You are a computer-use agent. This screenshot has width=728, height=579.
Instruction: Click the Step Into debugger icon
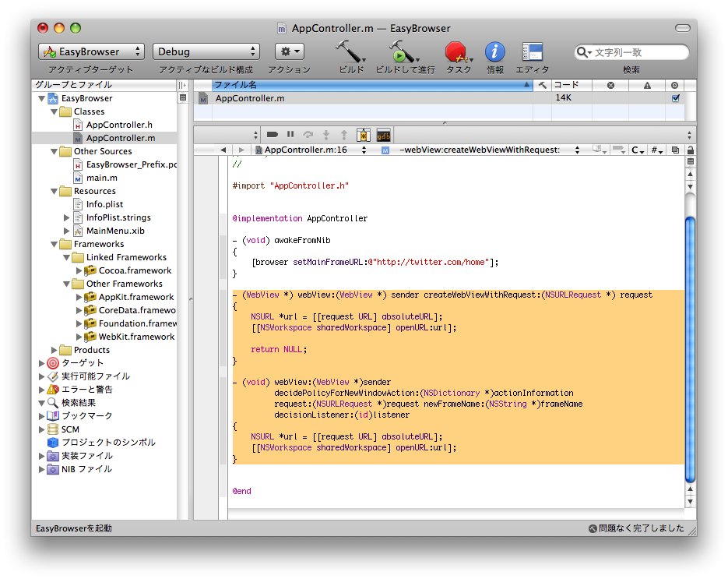(326, 135)
